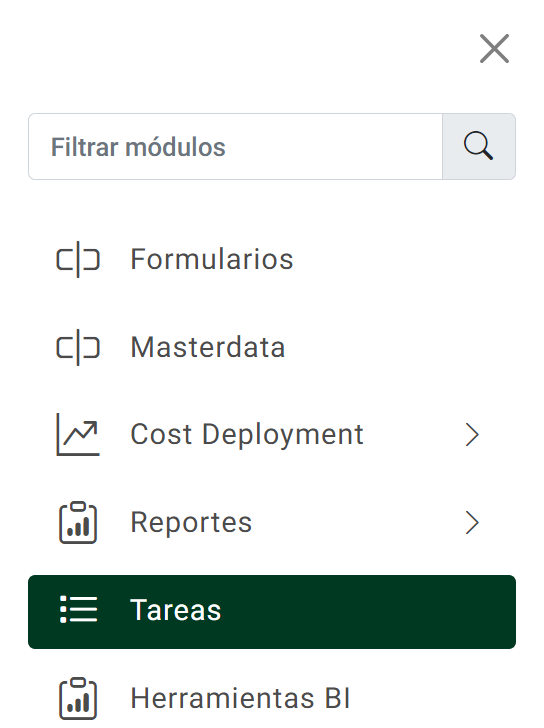This screenshot has width=544, height=728.
Task: Select the Reportes label
Action: click(x=191, y=523)
